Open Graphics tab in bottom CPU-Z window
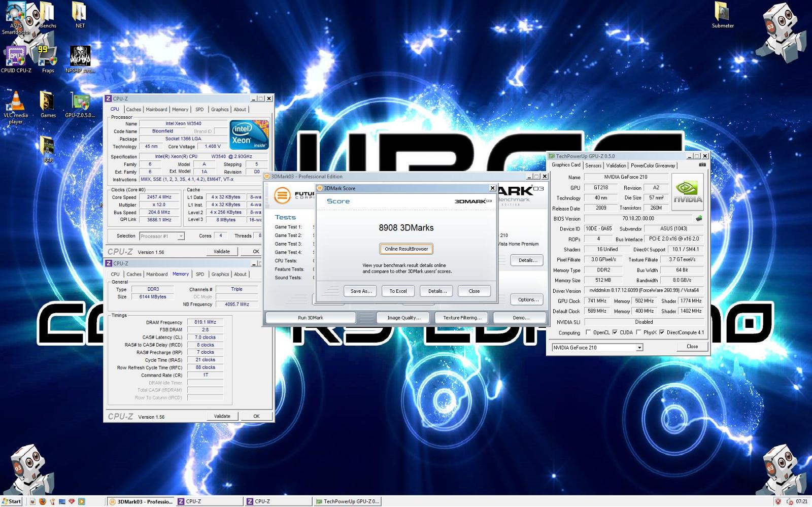The width and height of the screenshot is (812, 507). 220,275
